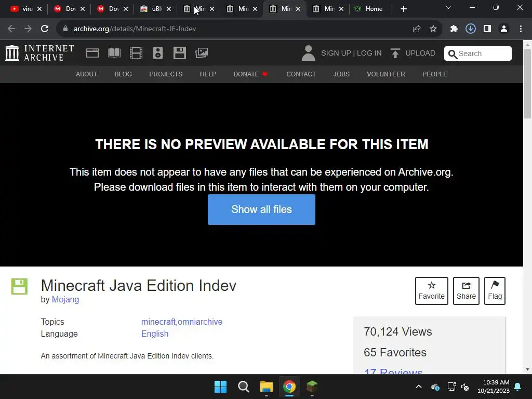Click the upload arrow icon

pos(395,54)
